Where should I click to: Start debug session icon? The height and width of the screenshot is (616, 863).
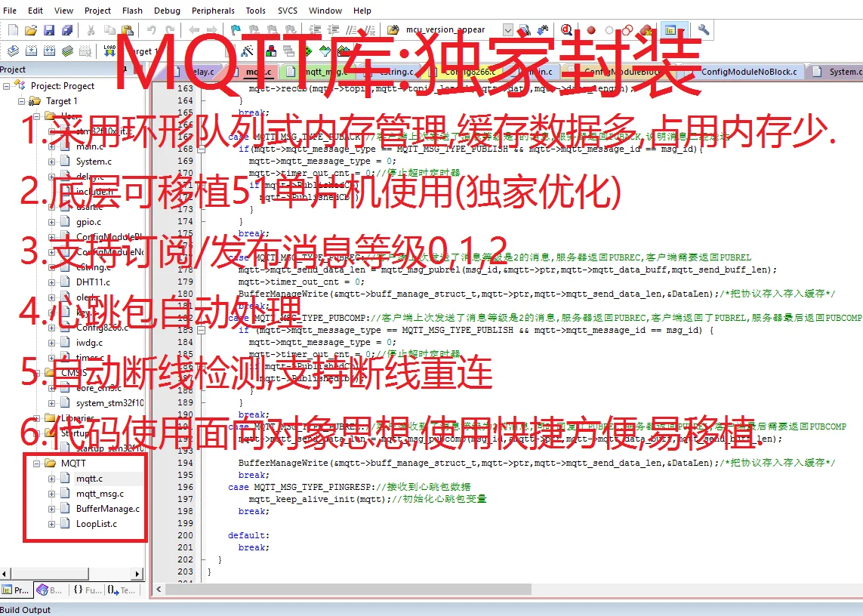click(566, 29)
